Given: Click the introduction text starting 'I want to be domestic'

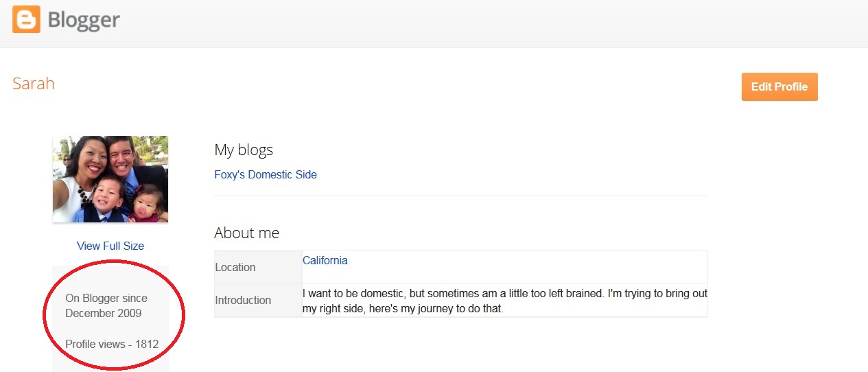Looking at the screenshot, I should tap(505, 301).
